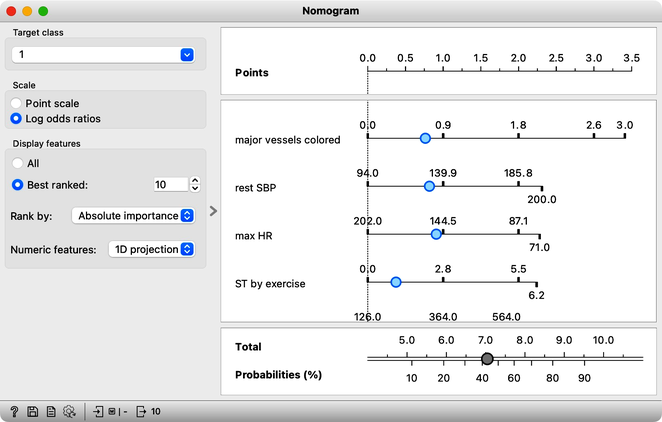Open the report document icon
Image resolution: width=662 pixels, height=422 pixels.
coord(51,411)
